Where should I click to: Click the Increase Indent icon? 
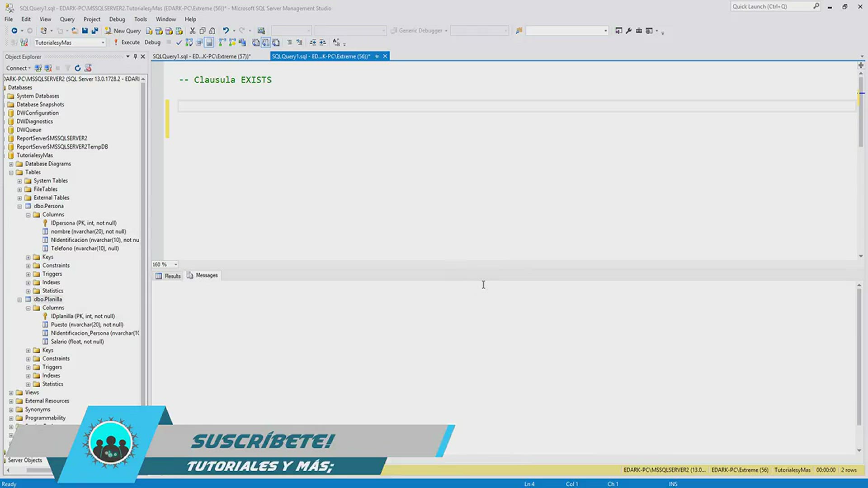click(x=323, y=42)
